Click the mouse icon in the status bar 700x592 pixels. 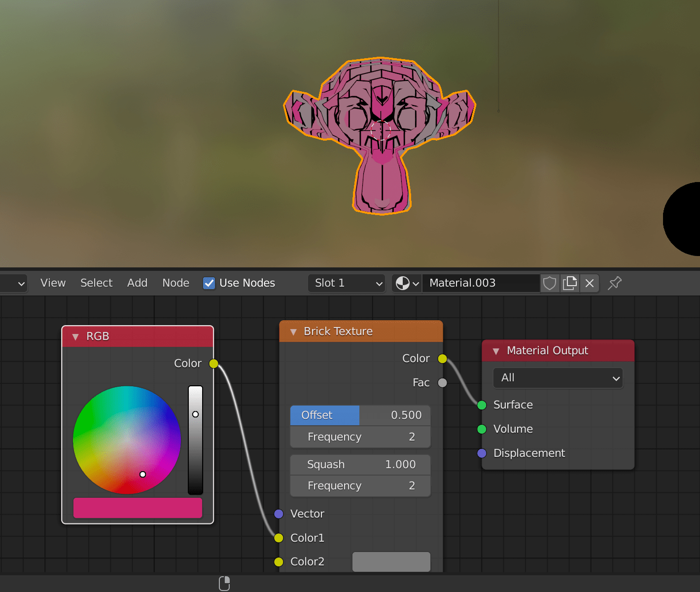224,584
